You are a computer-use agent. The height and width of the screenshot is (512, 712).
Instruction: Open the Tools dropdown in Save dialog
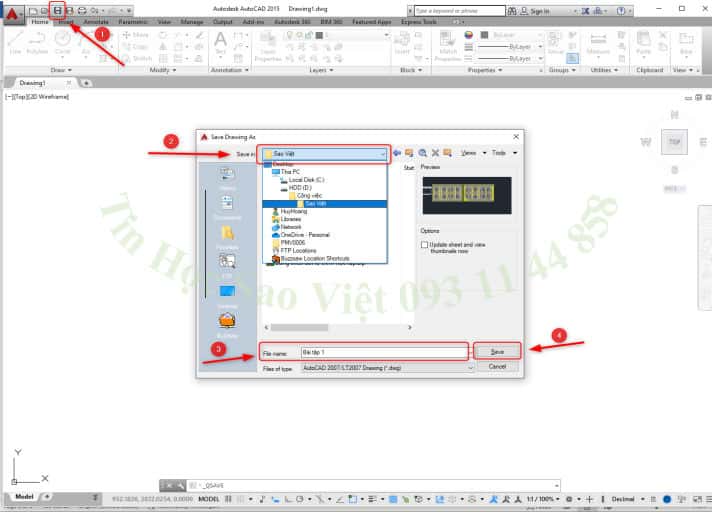504,153
